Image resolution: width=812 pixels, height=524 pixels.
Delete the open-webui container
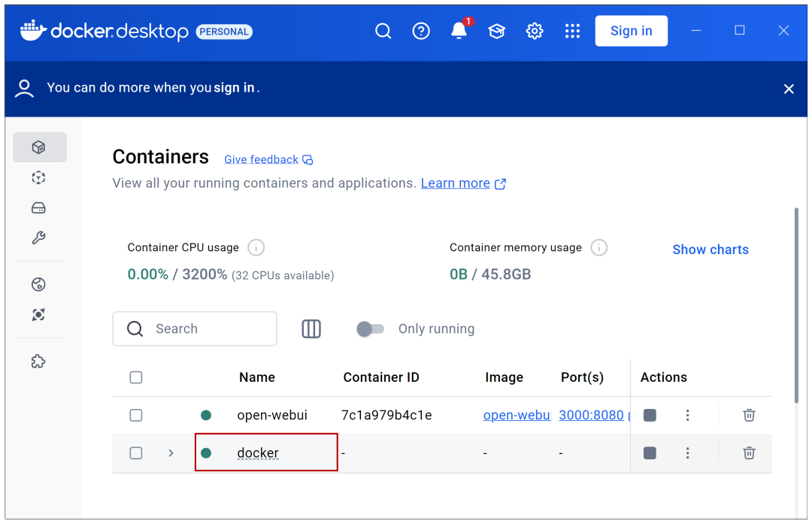749,415
